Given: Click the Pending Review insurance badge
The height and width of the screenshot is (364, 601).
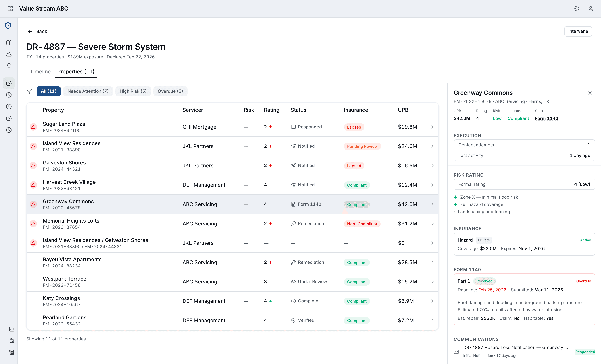Looking at the screenshot, I should click(362, 146).
